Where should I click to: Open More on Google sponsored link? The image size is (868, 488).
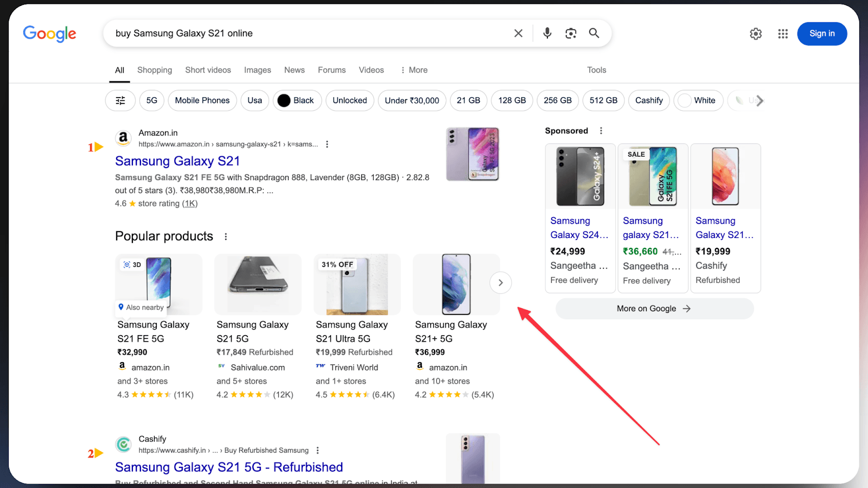[655, 309]
